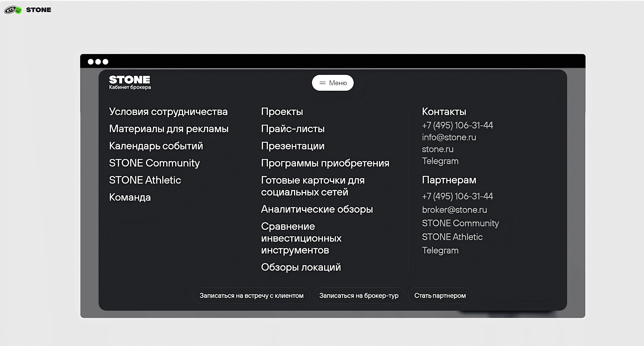Navigate to Проекты section

(x=282, y=112)
